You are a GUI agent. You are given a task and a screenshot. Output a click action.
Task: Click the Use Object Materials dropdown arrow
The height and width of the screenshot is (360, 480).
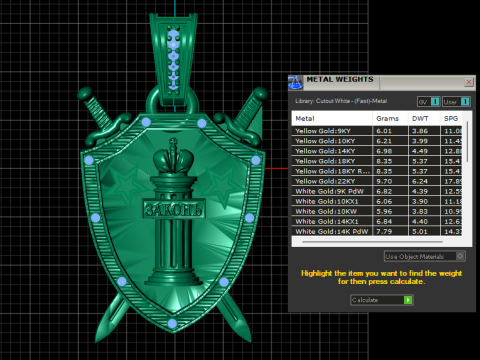460,256
